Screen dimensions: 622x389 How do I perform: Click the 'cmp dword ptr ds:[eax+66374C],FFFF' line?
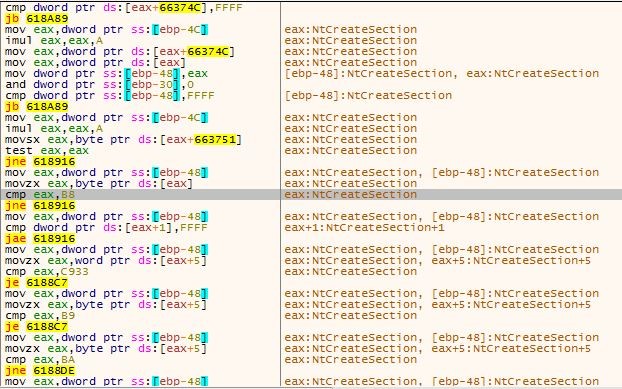click(x=123, y=8)
